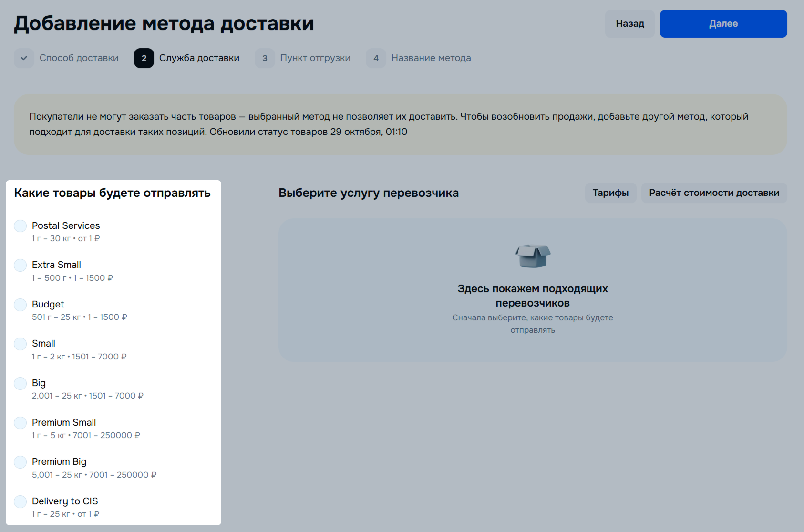Click step 4 number badge

pyautogui.click(x=376, y=58)
